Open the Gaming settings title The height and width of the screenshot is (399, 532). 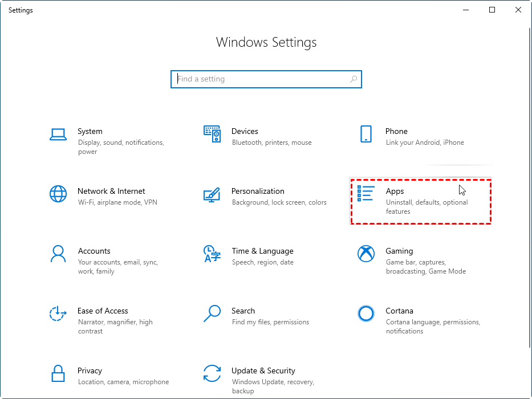point(399,251)
